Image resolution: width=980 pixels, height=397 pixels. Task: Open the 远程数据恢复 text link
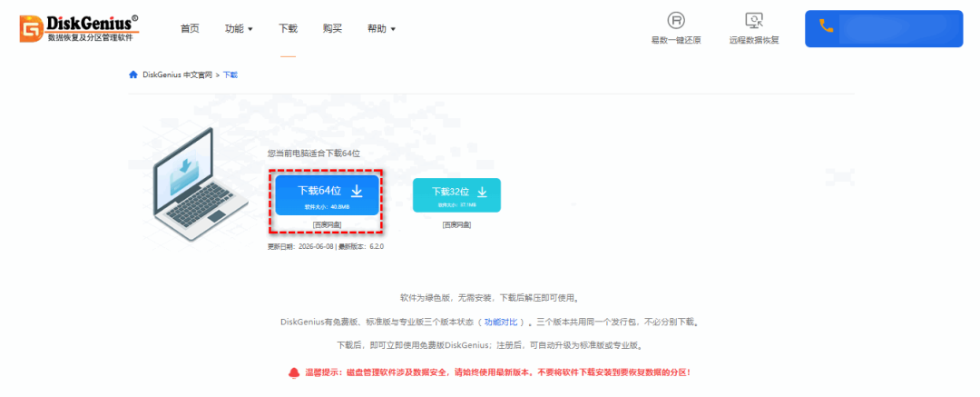point(754,40)
